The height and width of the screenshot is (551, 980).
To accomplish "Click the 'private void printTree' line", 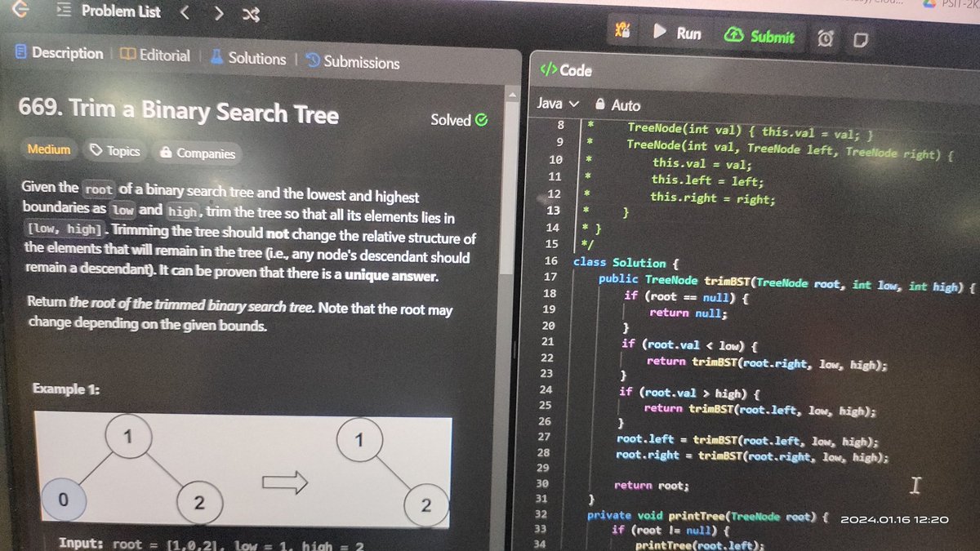I will (x=708, y=517).
